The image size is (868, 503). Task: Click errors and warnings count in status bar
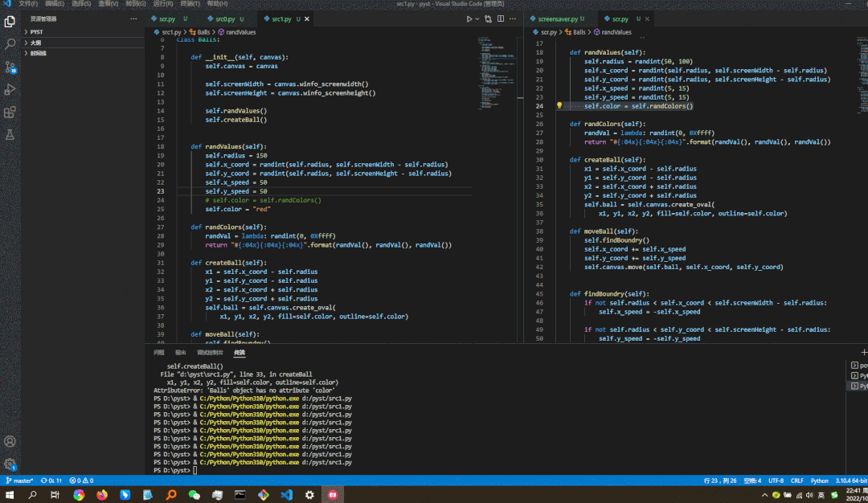click(x=81, y=481)
